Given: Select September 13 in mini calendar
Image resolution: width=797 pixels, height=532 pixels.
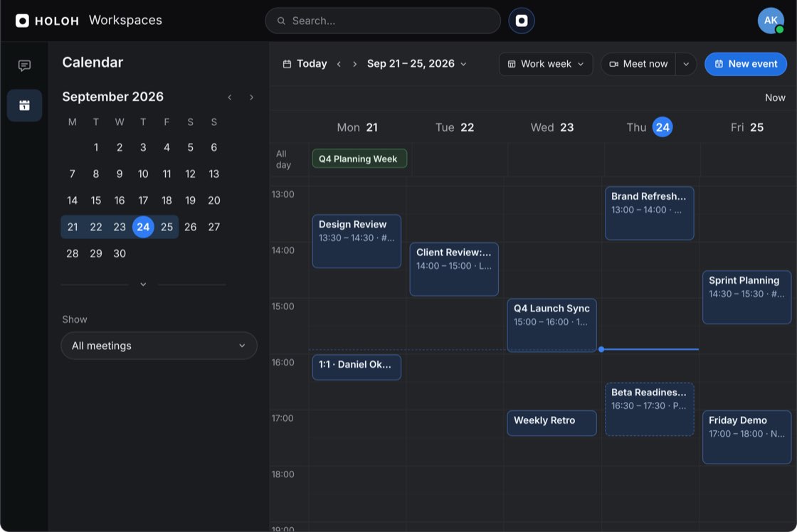Looking at the screenshot, I should point(214,174).
